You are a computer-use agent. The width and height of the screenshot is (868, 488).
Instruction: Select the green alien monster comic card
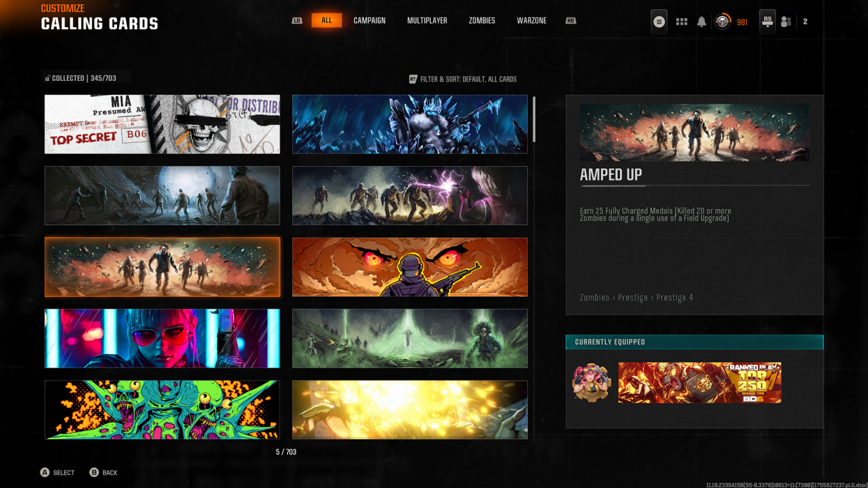[x=162, y=410]
